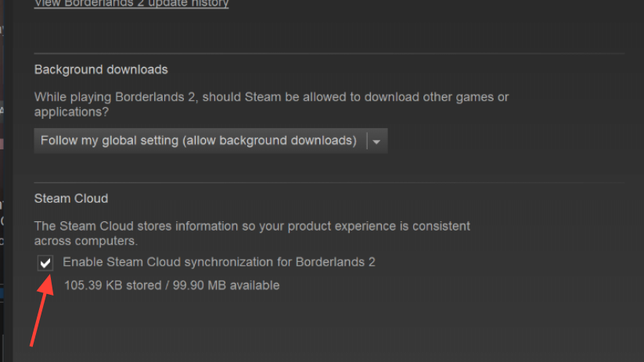The image size is (644, 362).
Task: Click the '105.39 KB stored / 99.90 MB available' text
Action: click(171, 285)
